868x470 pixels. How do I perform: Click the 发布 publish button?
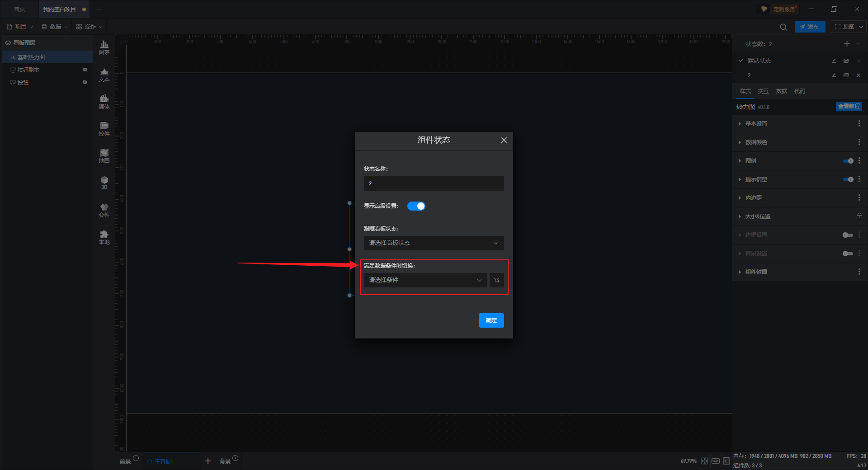810,27
